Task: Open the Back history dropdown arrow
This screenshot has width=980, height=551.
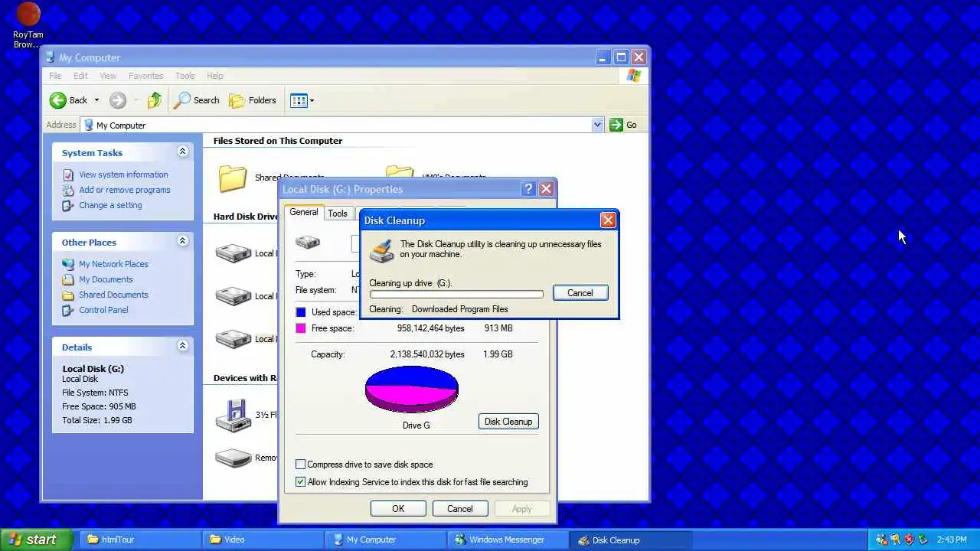Action: (x=96, y=100)
